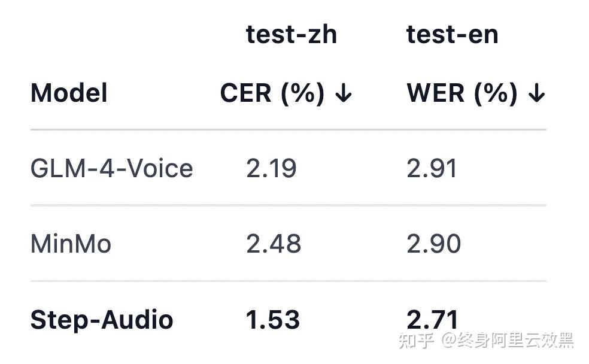Image resolution: width=589 pixels, height=364 pixels.
Task: Click GLM-4-Voice CER value 2.19
Action: point(271,169)
